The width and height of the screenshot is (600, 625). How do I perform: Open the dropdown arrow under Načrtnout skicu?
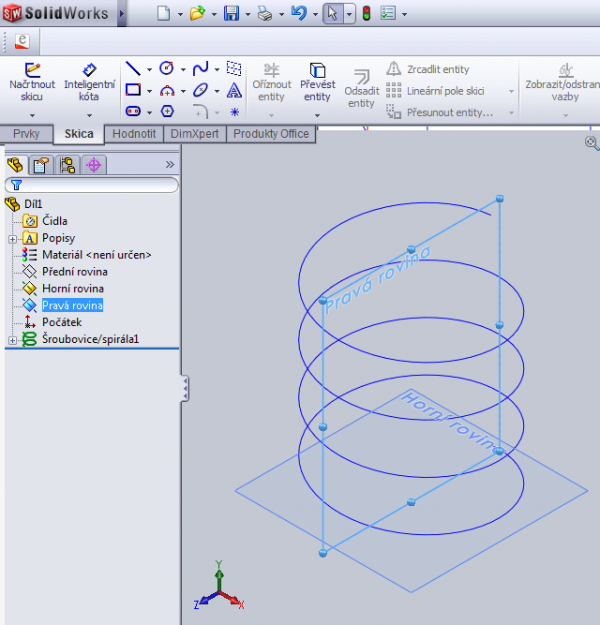pyautogui.click(x=32, y=114)
